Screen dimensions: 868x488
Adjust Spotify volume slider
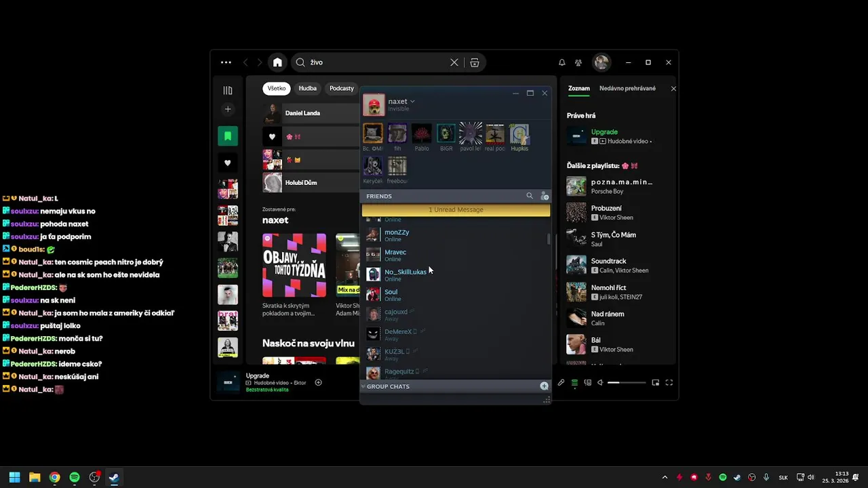point(627,382)
